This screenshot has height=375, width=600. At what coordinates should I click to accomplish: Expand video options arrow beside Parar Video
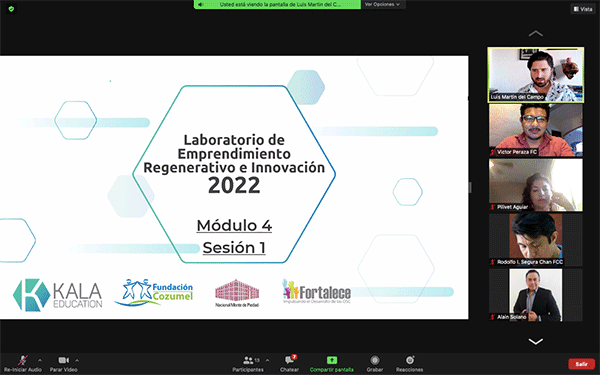coord(77,360)
